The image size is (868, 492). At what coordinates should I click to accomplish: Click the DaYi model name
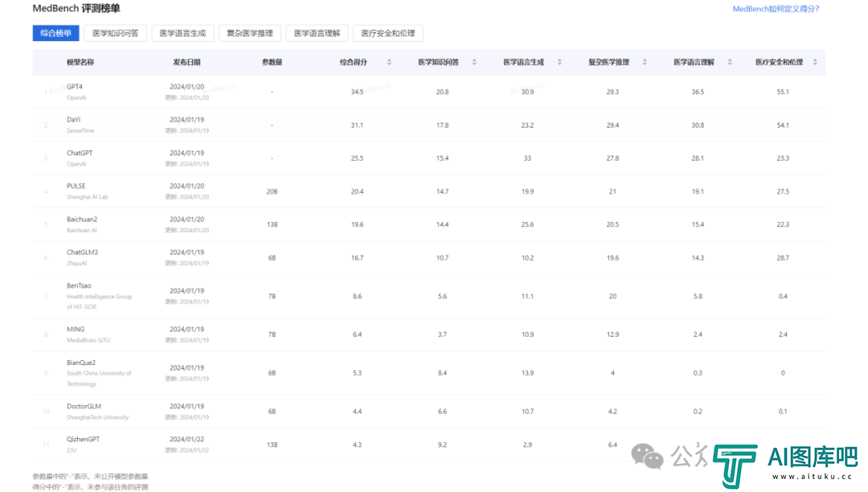74,120
